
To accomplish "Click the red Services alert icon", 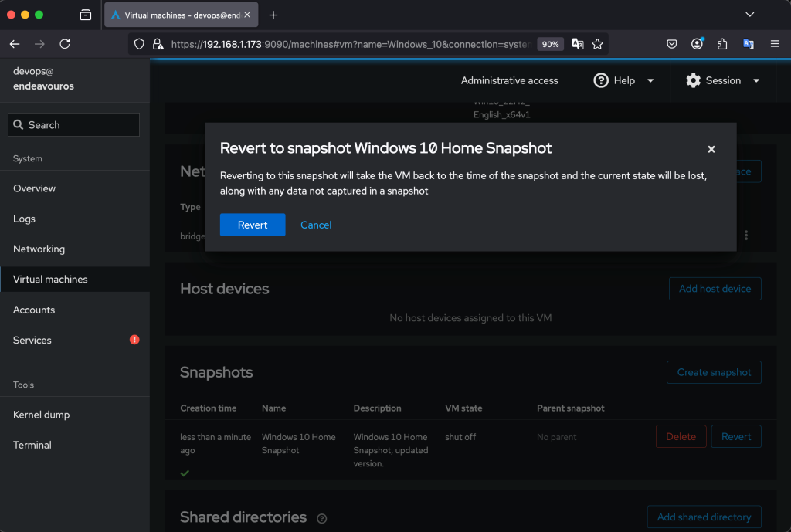I will click(134, 340).
